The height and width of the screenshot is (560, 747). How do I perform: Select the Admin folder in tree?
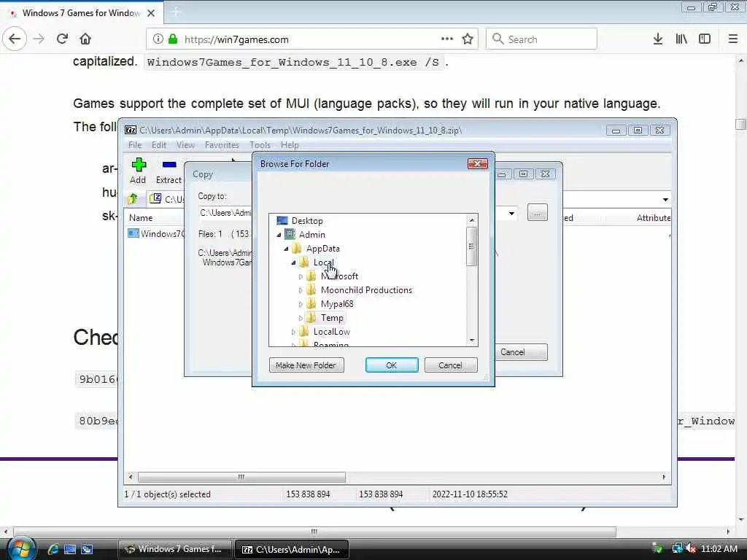pyautogui.click(x=311, y=234)
